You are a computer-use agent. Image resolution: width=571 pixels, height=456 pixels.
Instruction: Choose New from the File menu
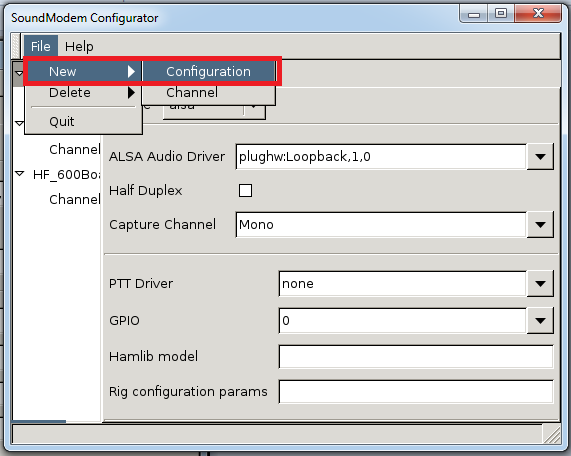(x=83, y=71)
